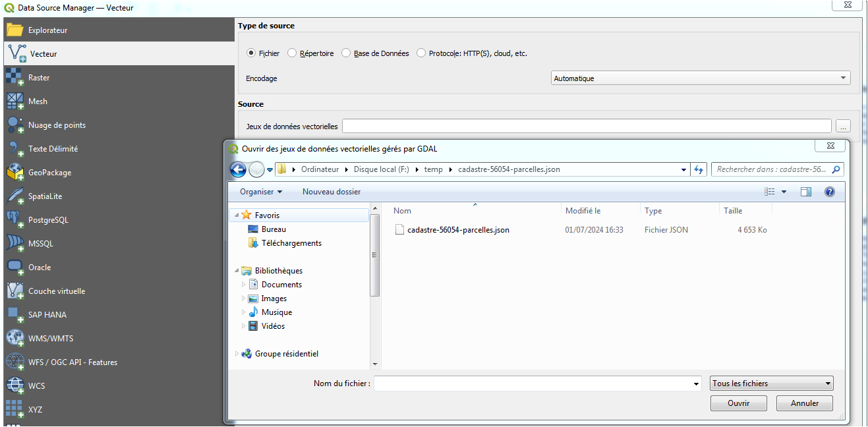The height and width of the screenshot is (427, 868).
Task: Open the Explorateur folder icon in sidebar
Action: (x=15, y=30)
